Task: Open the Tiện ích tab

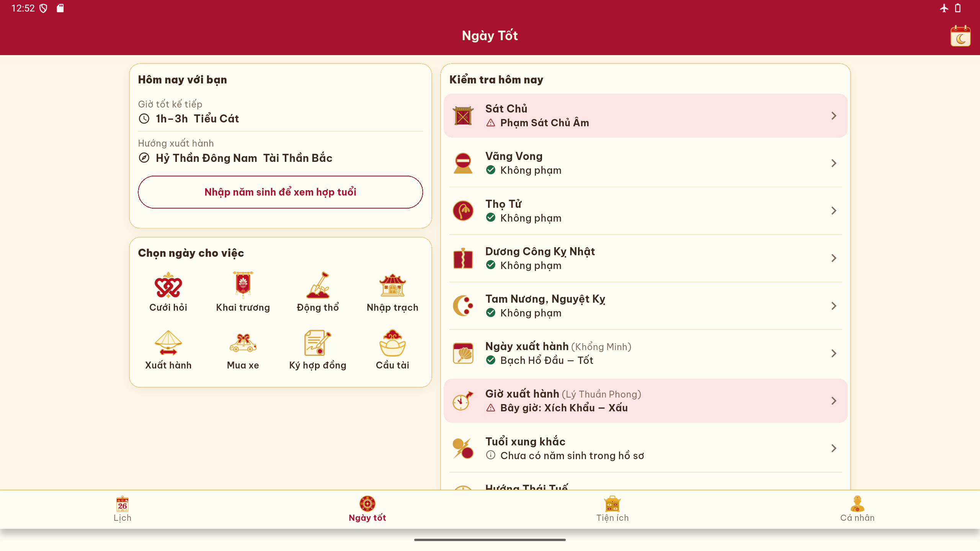Action: click(x=612, y=509)
